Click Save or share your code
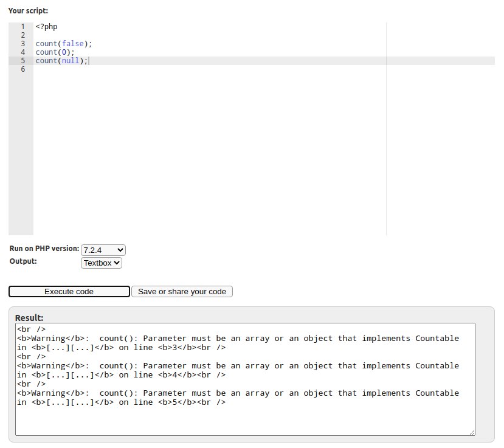The width and height of the screenshot is (504, 448). click(x=182, y=292)
